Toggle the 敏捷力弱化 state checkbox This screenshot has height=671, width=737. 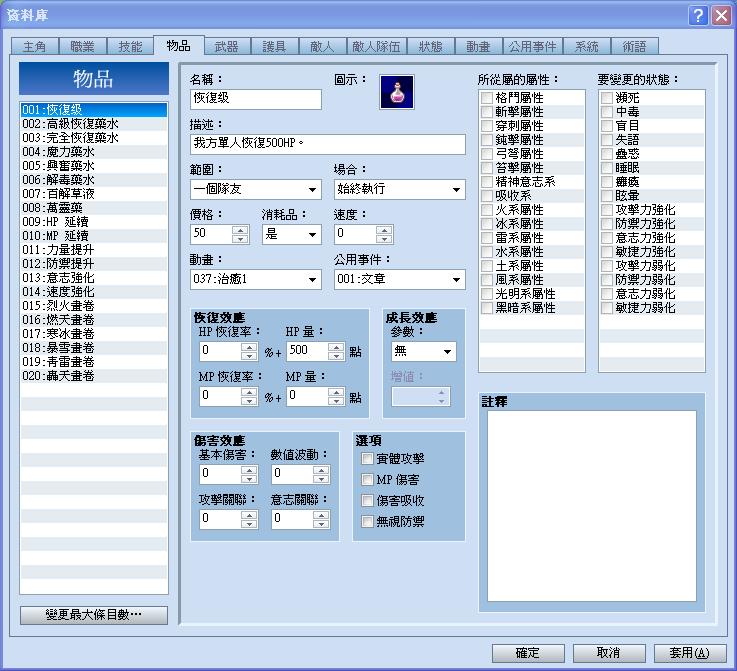(x=607, y=308)
